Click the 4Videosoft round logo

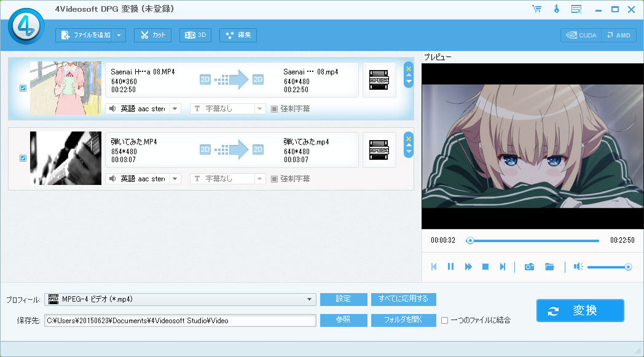[x=26, y=25]
